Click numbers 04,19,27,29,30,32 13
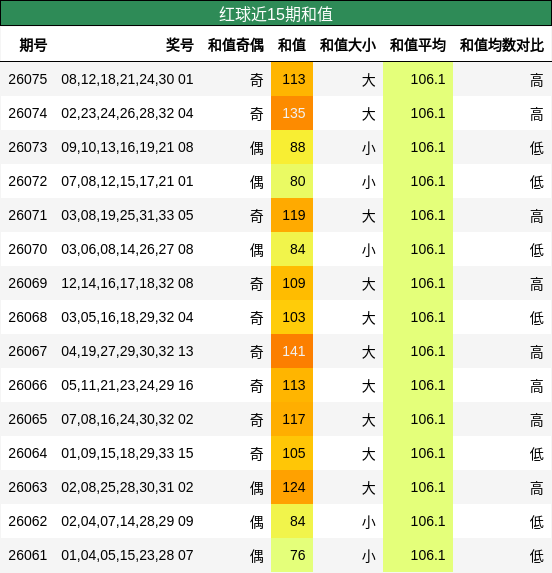The width and height of the screenshot is (552, 573). coord(127,351)
